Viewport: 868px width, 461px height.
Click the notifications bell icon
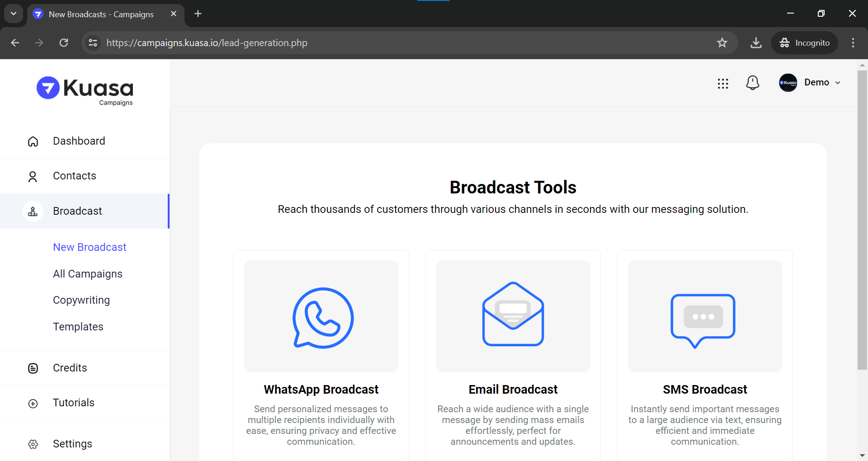[x=752, y=83]
